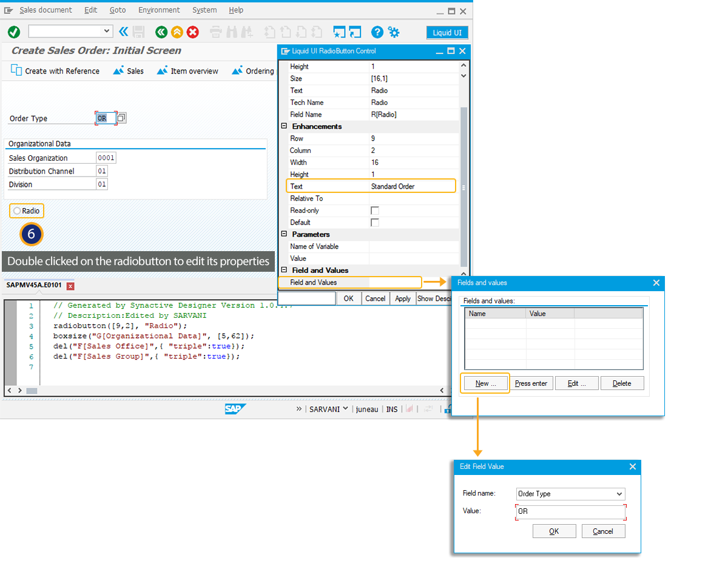Open the Field name dropdown showing Order Type
728x586 pixels.
click(619, 494)
